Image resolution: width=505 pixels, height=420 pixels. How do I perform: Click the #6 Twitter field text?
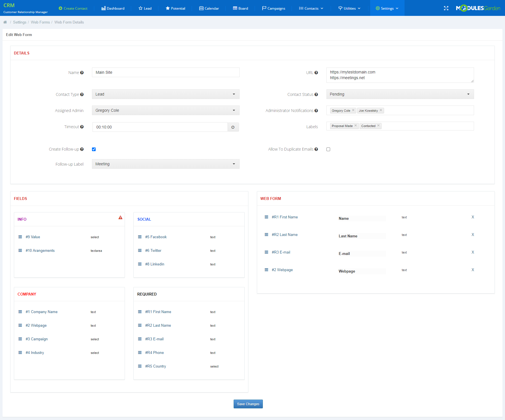click(153, 250)
